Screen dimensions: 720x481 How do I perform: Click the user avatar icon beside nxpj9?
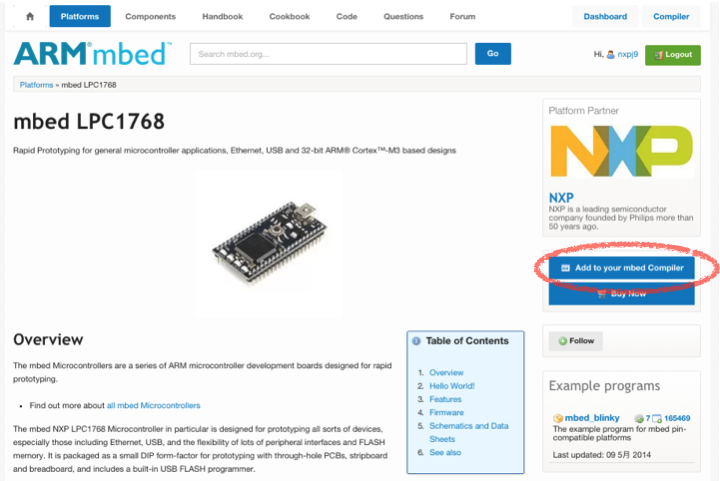coord(611,55)
